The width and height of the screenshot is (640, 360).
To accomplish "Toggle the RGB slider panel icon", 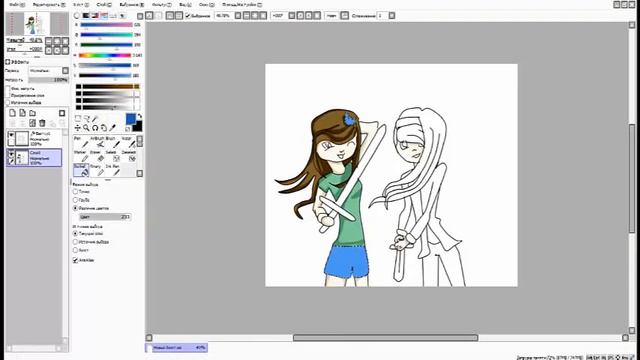I will 86,16.
